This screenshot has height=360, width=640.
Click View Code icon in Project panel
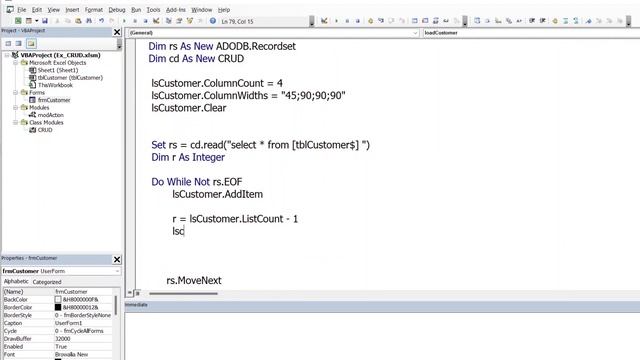coord(8,43)
